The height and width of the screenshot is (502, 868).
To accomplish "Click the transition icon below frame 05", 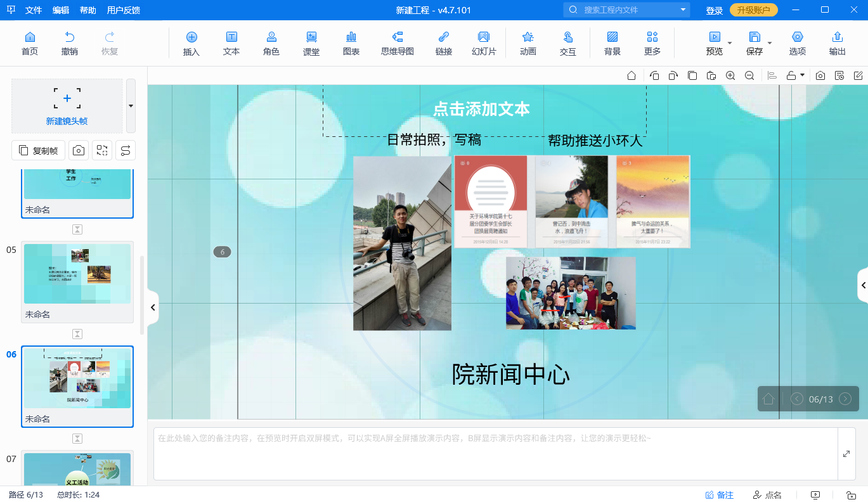I will click(77, 334).
